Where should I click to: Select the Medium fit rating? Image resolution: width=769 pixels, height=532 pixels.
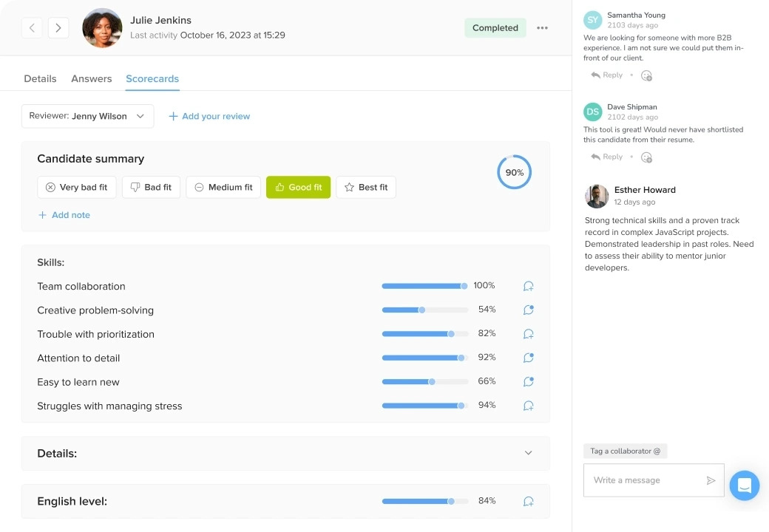223,187
